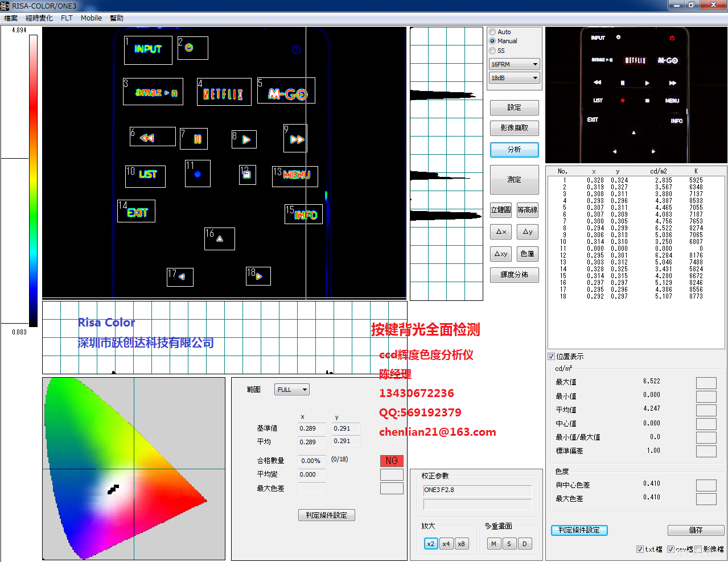Select region 16 up arrow
This screenshot has height=562, width=728.
(220, 239)
